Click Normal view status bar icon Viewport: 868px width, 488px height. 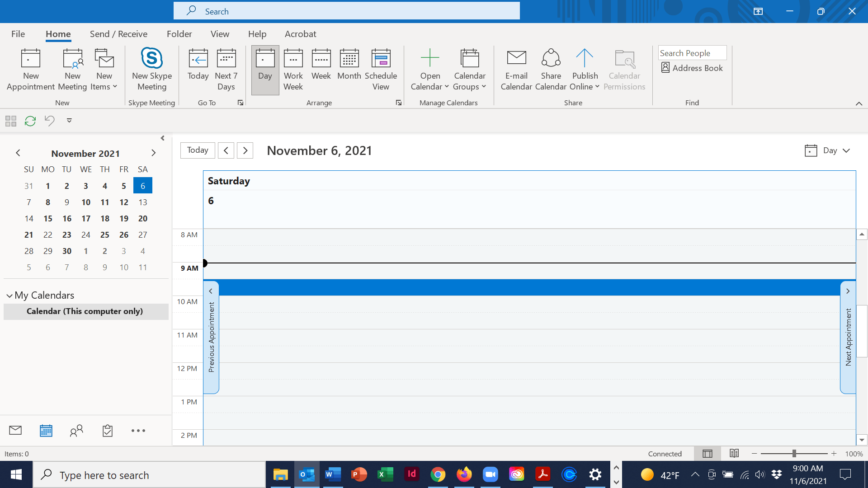click(x=708, y=454)
